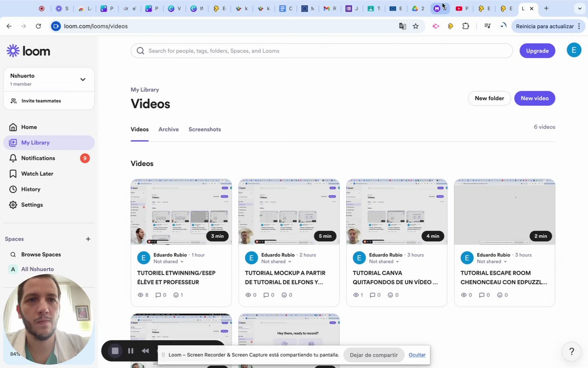Pause the Loom recording
Screen dimensions: 588x368
[x=130, y=351]
